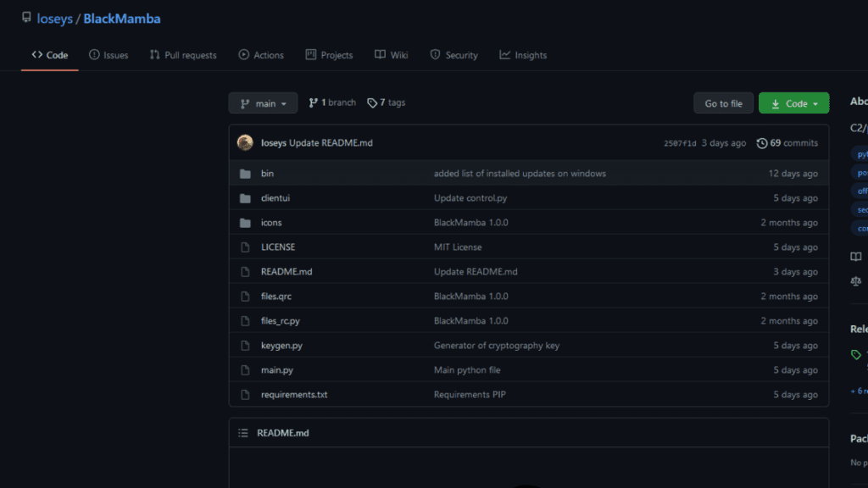
Task: Open the keygen.py file
Action: (x=281, y=346)
